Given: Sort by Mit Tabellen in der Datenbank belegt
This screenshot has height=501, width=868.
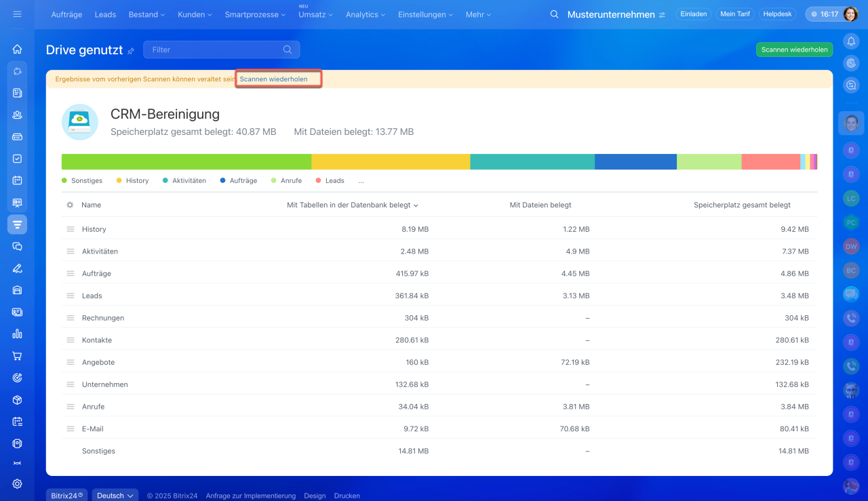Looking at the screenshot, I should point(352,205).
